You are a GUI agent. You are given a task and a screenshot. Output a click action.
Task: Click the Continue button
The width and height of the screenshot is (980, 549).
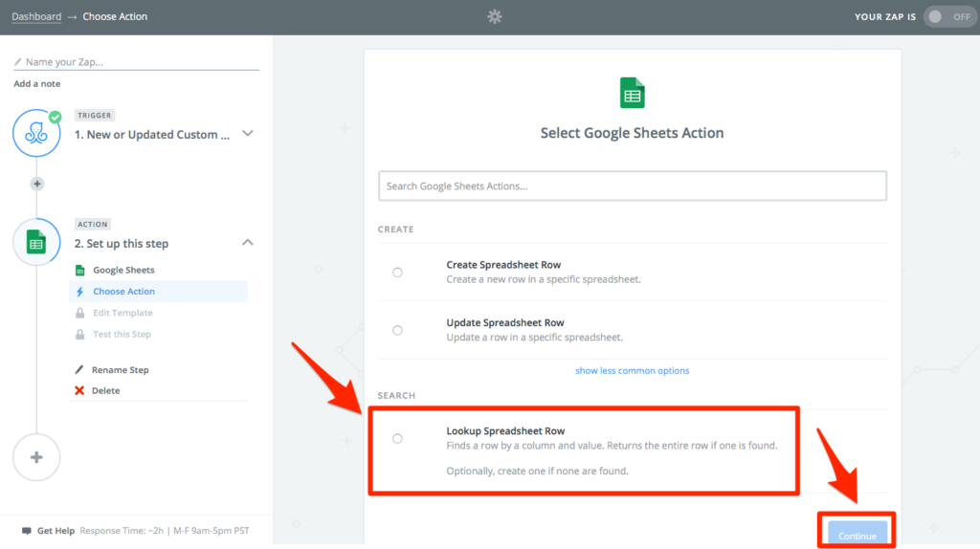[857, 535]
